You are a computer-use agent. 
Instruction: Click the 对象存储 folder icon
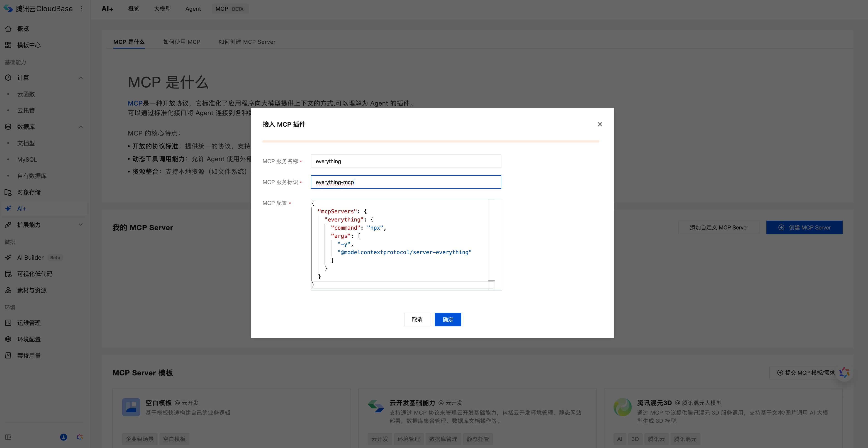[x=8, y=192]
